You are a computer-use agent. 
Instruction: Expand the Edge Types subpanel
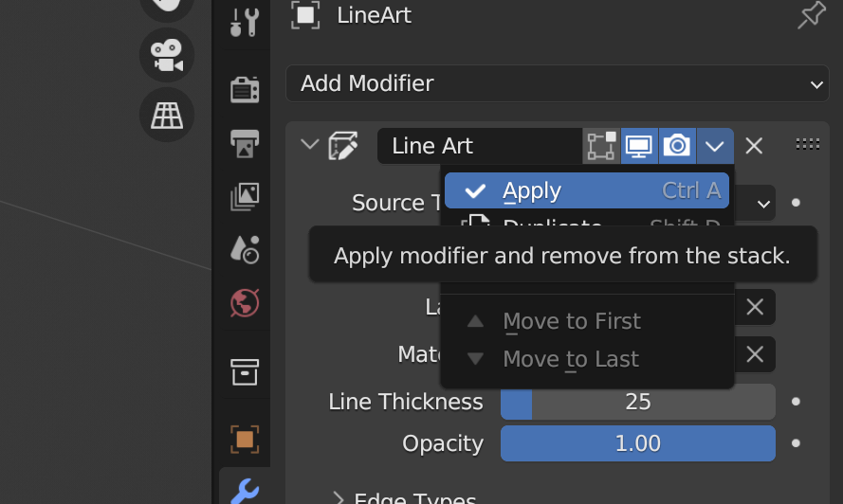tap(339, 497)
